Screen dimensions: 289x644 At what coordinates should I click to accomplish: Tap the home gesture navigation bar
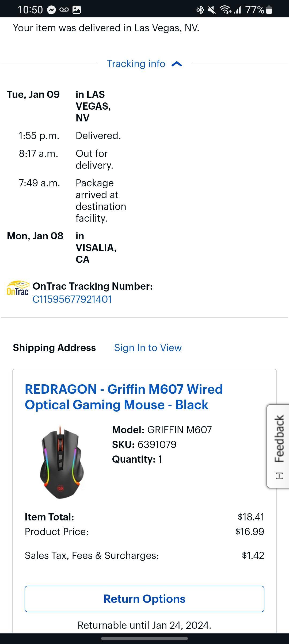click(144, 638)
